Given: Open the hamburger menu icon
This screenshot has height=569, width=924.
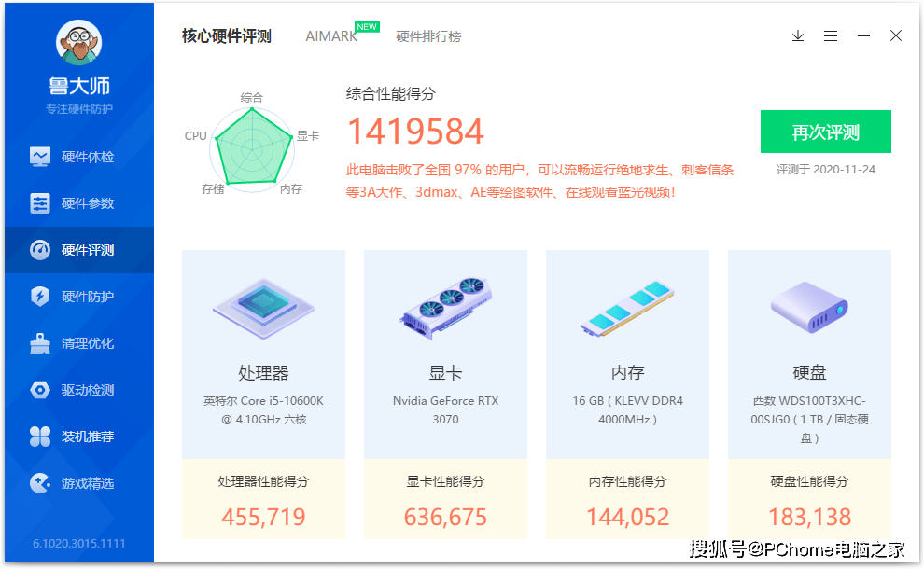Looking at the screenshot, I should pyautogui.click(x=831, y=36).
